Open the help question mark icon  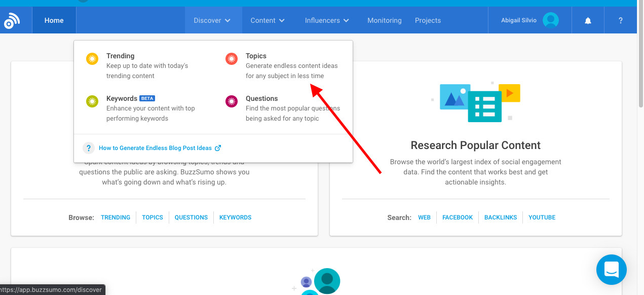tap(620, 21)
